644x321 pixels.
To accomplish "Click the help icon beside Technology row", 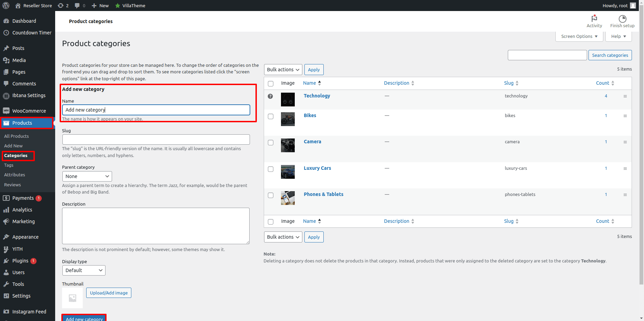I will [x=270, y=96].
